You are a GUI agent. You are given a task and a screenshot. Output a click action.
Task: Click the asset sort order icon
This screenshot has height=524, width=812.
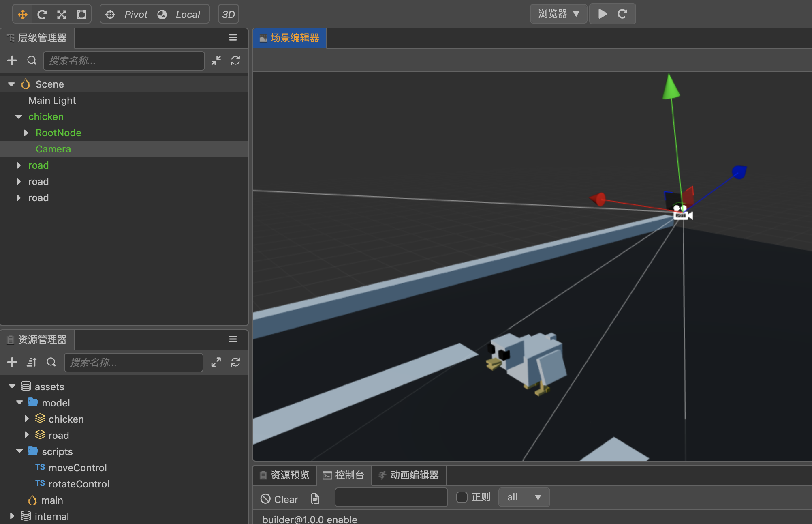(32, 362)
